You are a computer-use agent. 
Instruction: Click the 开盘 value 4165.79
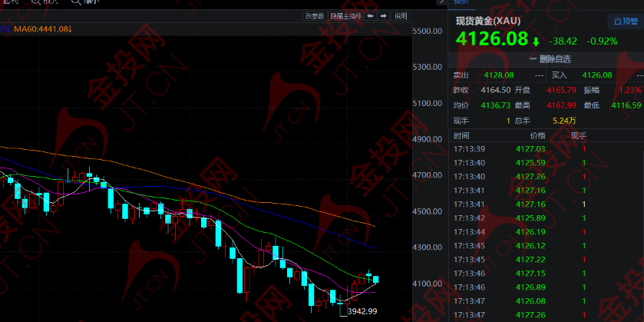coord(561,90)
